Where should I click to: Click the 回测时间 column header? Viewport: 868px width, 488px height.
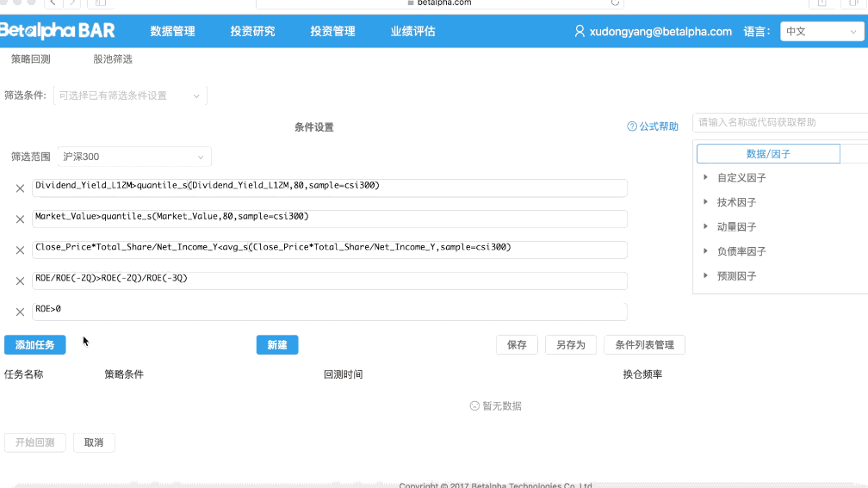344,374
